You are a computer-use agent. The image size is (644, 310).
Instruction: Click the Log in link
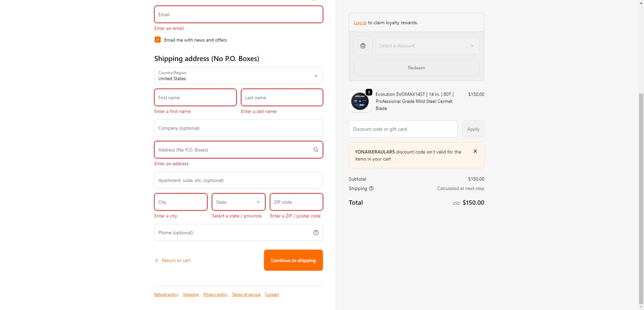pyautogui.click(x=360, y=23)
